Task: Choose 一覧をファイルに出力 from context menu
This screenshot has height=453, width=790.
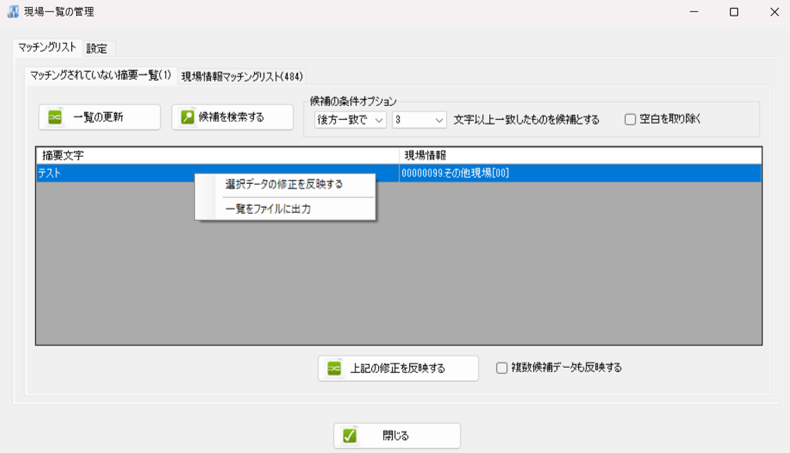Action: [x=285, y=209]
